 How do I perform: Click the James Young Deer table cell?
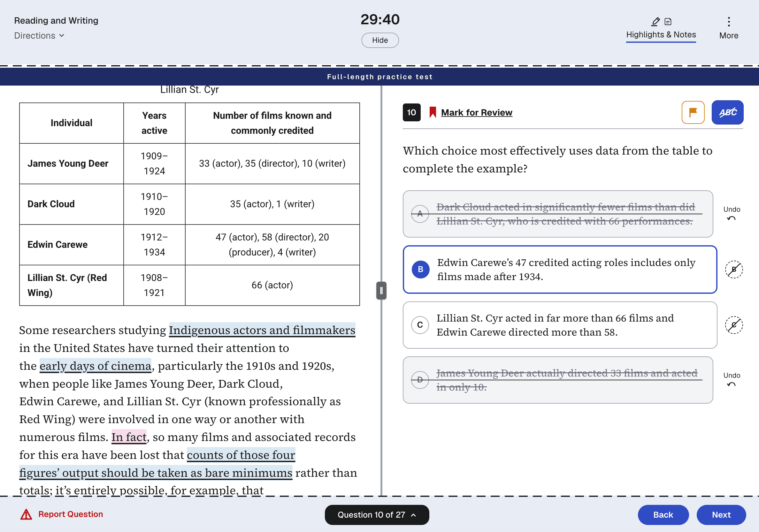72,163
